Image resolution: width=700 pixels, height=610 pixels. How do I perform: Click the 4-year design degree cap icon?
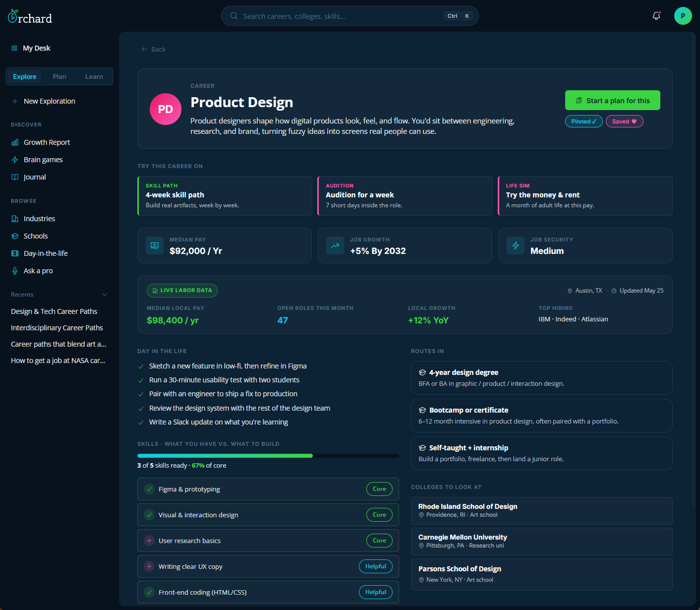coord(422,372)
